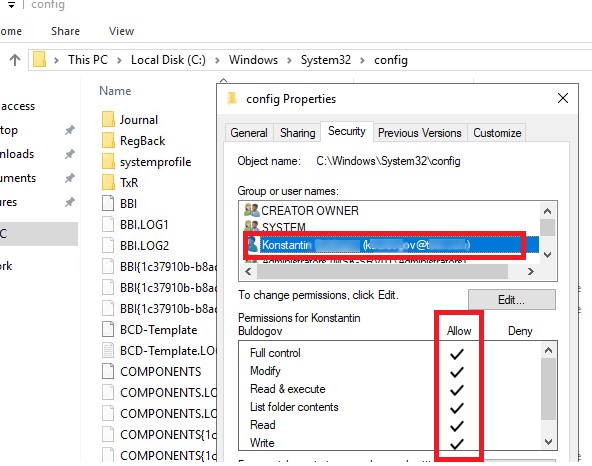Open quick access toolbar customize arrow
The width and height of the screenshot is (592, 466).
[x=12, y=5]
